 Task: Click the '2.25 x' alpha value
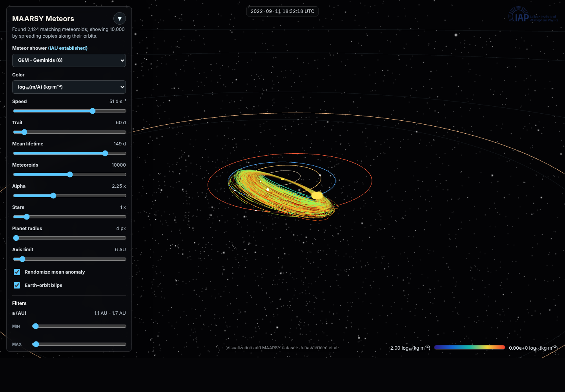click(119, 186)
